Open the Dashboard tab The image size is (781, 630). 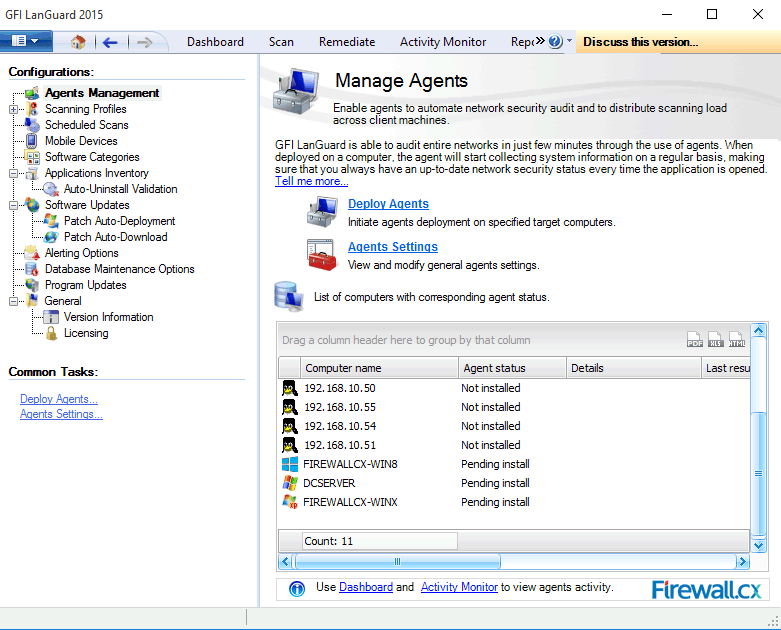(215, 42)
